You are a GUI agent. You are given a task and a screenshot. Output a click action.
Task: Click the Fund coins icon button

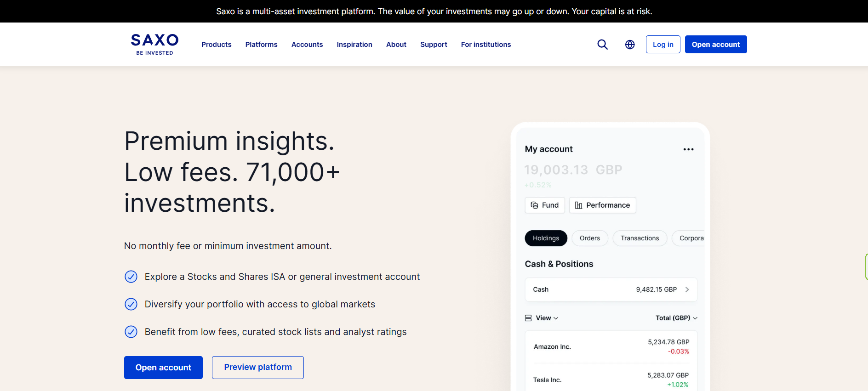point(545,205)
